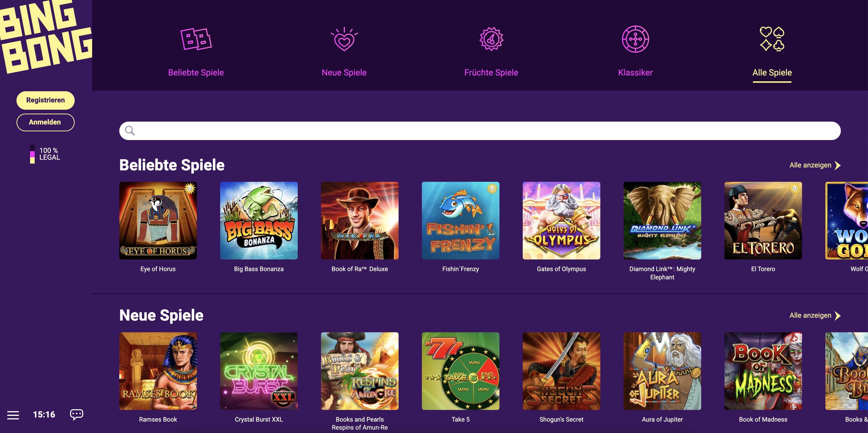Launch the Fishin' Frenzy thumbnail
Image resolution: width=868 pixels, height=433 pixels.
[460, 221]
